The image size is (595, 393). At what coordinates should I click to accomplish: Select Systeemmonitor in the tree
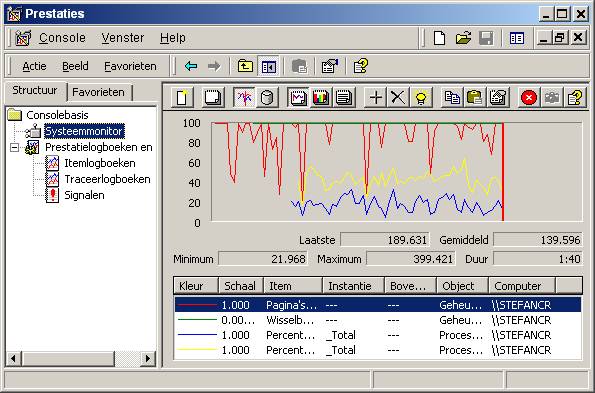point(84,131)
